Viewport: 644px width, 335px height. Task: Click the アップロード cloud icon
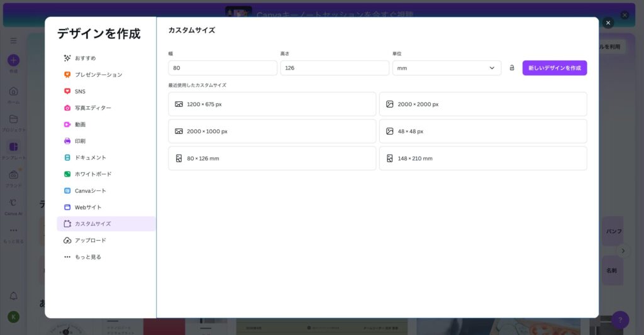point(67,240)
